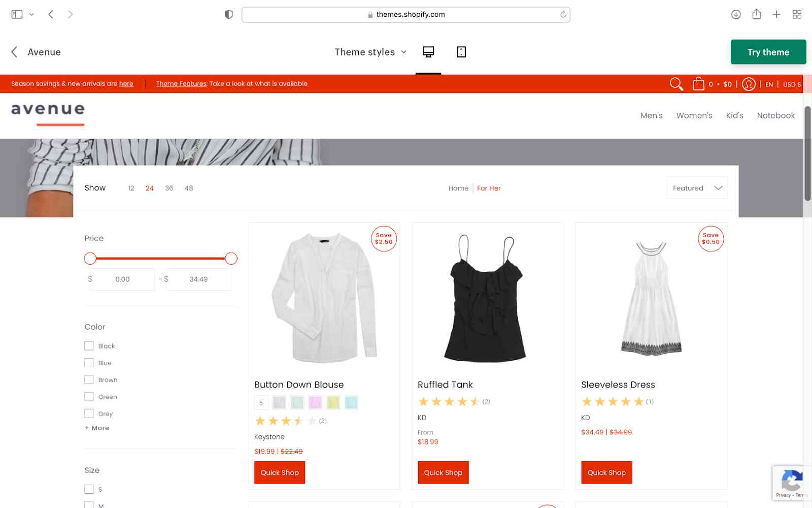Viewport: 812px width, 508px height.
Task: Open the Women's menu
Action: point(694,115)
